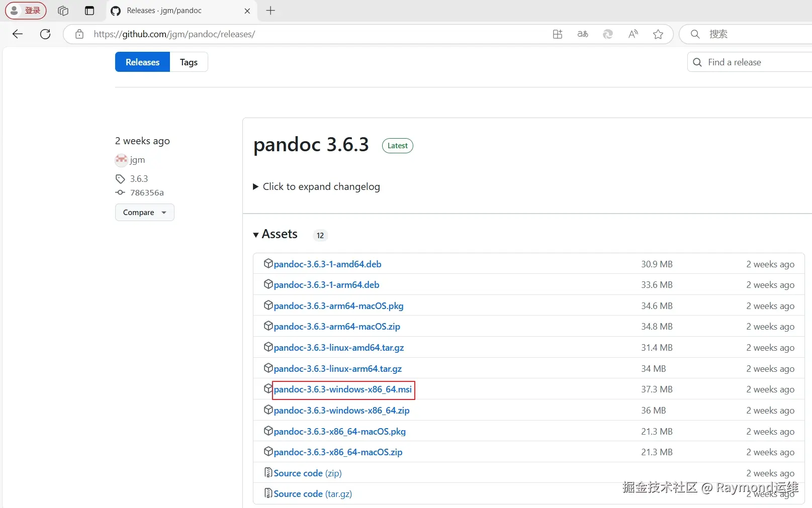This screenshot has height=508, width=812.
Task: Download pandoc-3.6.3-x86_64-macOS.zip
Action: tap(338, 452)
